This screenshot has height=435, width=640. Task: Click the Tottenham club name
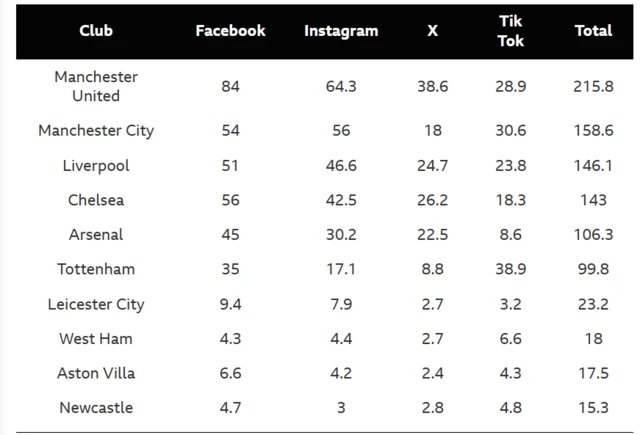[x=96, y=269]
